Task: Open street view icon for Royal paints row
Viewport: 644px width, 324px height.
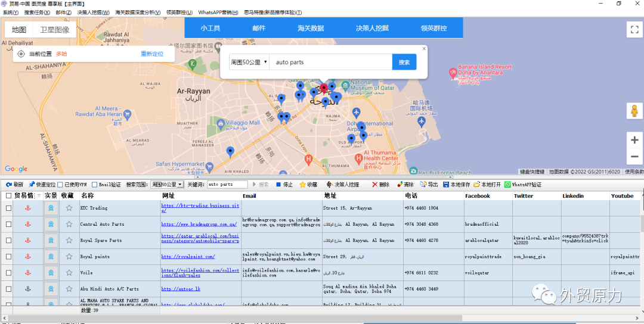Action: pos(51,256)
